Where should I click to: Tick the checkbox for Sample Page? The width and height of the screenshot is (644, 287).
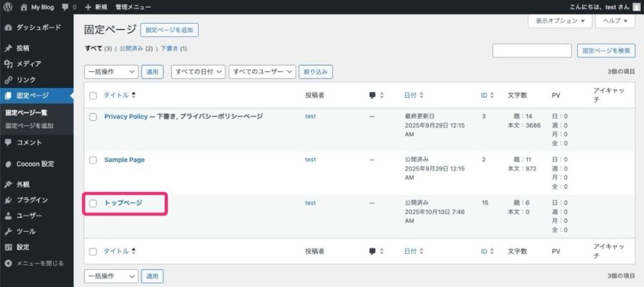[93, 160]
